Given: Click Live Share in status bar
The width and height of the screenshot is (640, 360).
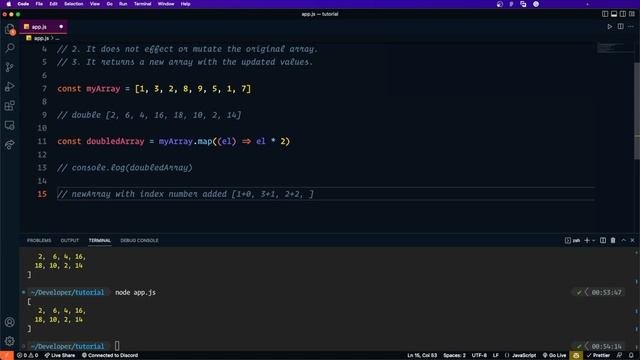Looking at the screenshot, I should (60, 356).
